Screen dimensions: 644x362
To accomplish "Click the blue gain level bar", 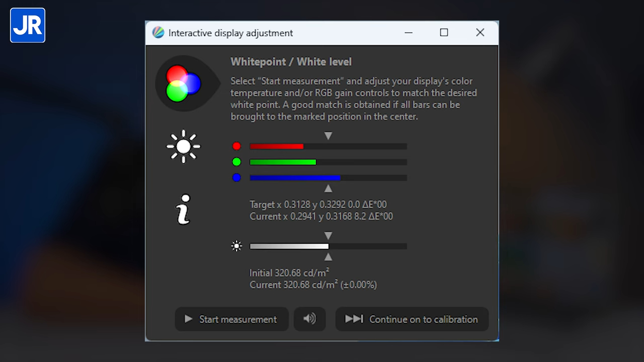I will 328,177.
